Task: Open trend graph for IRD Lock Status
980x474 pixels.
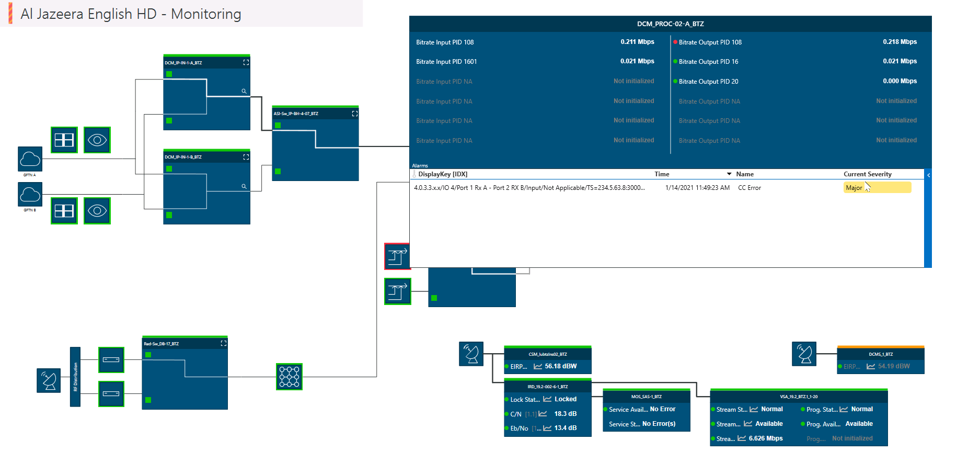Action: click(547, 399)
